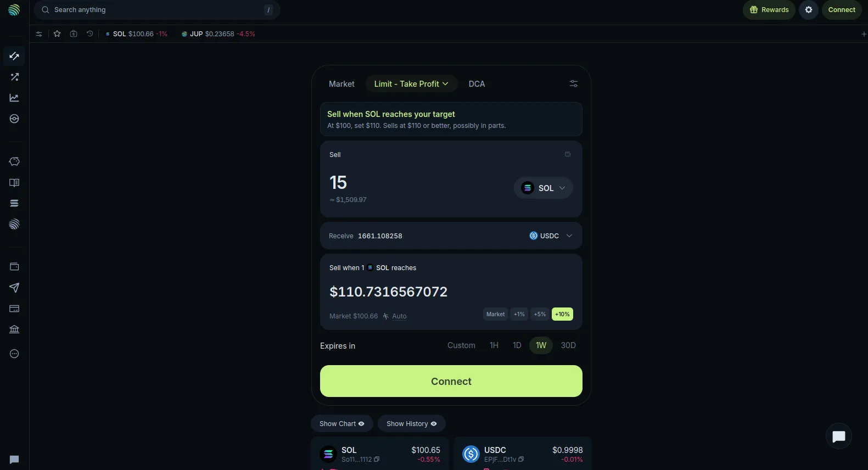The width and height of the screenshot is (868, 470).
Task: Toggle Show Chart visibility
Action: pos(342,424)
